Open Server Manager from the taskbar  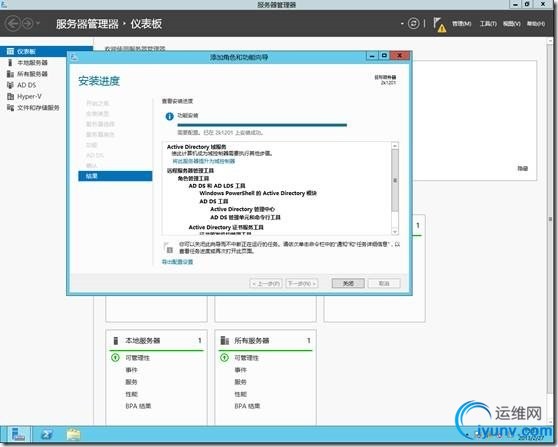(x=18, y=435)
